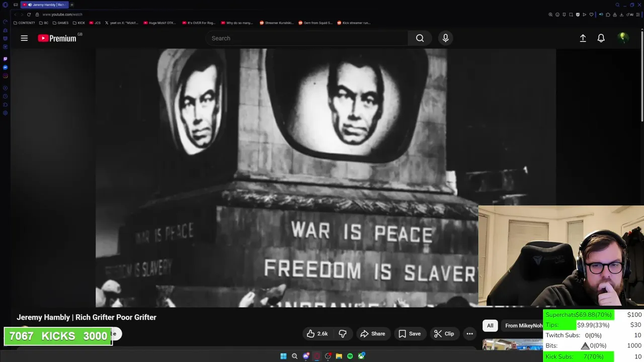Share the Jeremy Hambly video
Image resolution: width=644 pixels, height=362 pixels.
(x=373, y=334)
